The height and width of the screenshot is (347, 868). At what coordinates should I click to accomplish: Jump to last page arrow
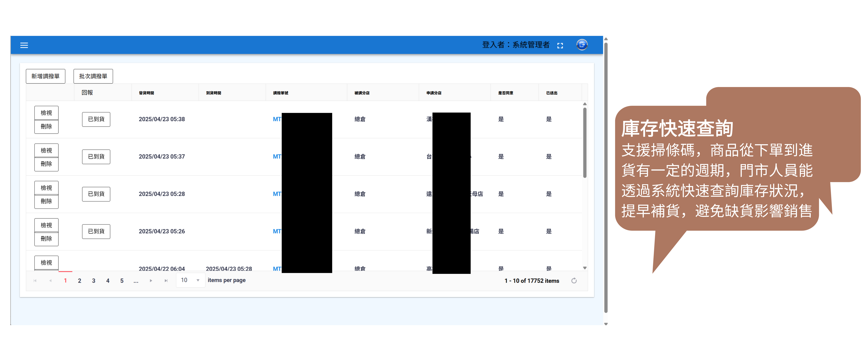click(166, 281)
